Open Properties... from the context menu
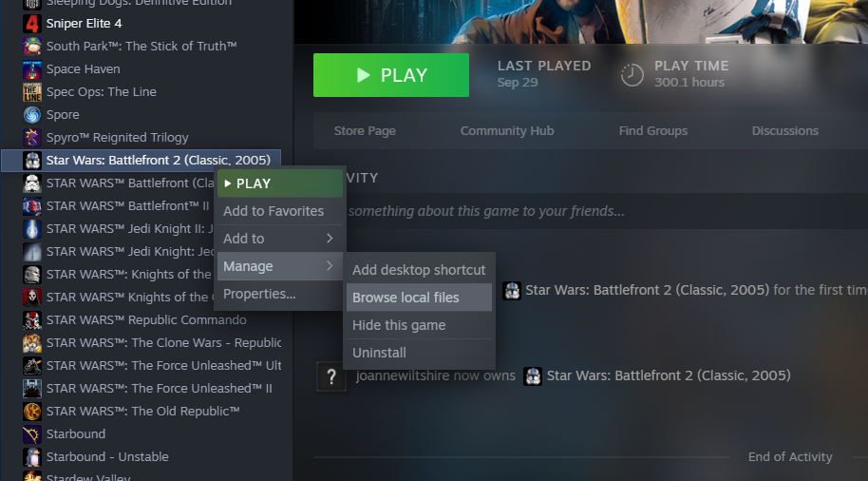This screenshot has height=481, width=868. click(280, 294)
